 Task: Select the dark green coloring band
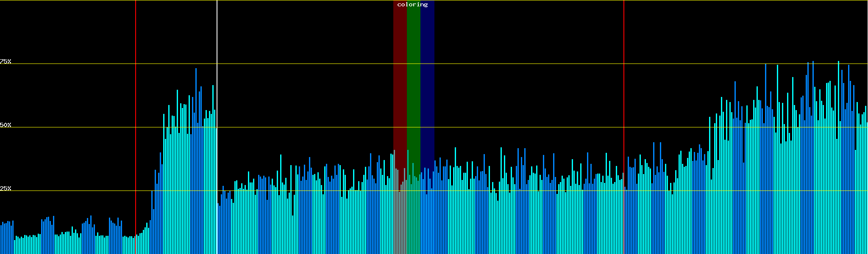pos(413,85)
